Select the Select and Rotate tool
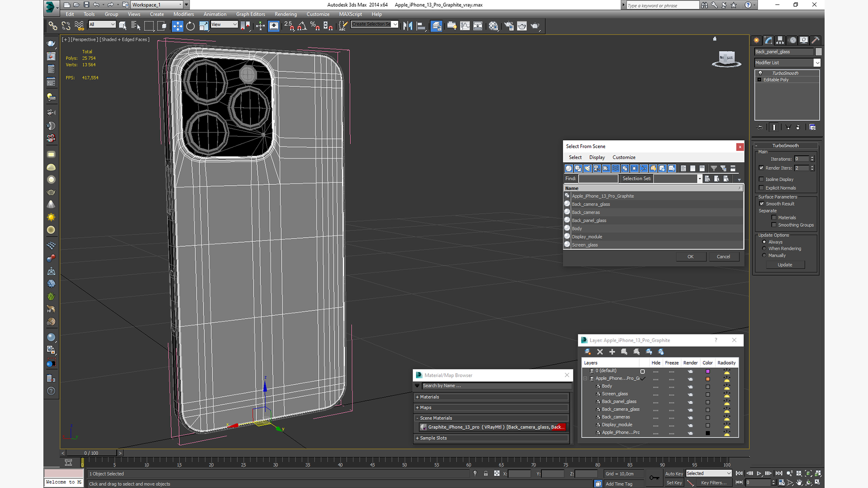The image size is (868, 488). point(190,26)
